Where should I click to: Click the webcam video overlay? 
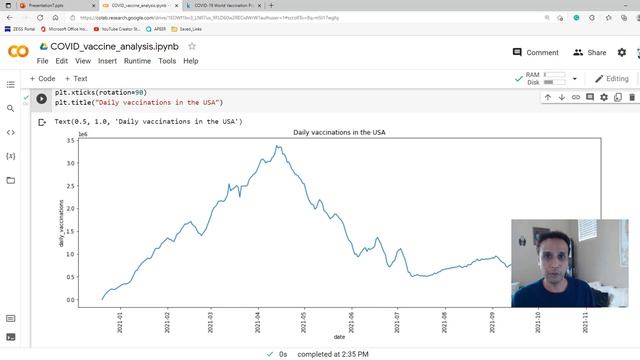(570, 263)
